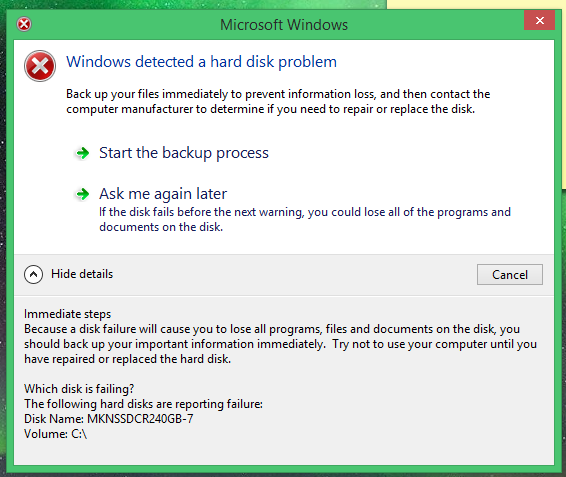Collapse details using the circular chevron icon
This screenshot has height=477, width=566.
33,274
